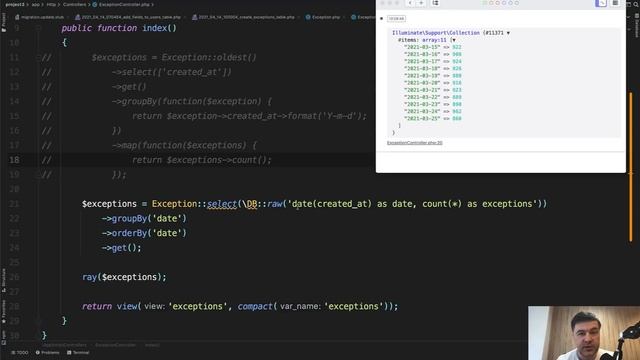Click the timestamp label of the Ray entry
The width and height of the screenshot is (640, 360).
tap(396, 19)
